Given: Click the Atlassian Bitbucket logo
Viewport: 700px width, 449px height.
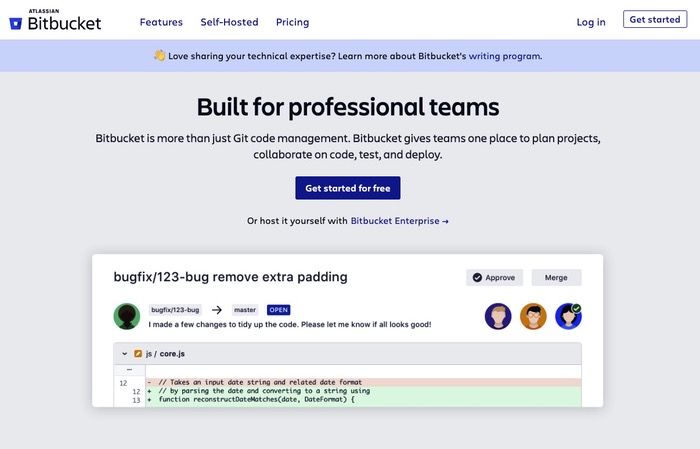Looking at the screenshot, I should pos(55,20).
